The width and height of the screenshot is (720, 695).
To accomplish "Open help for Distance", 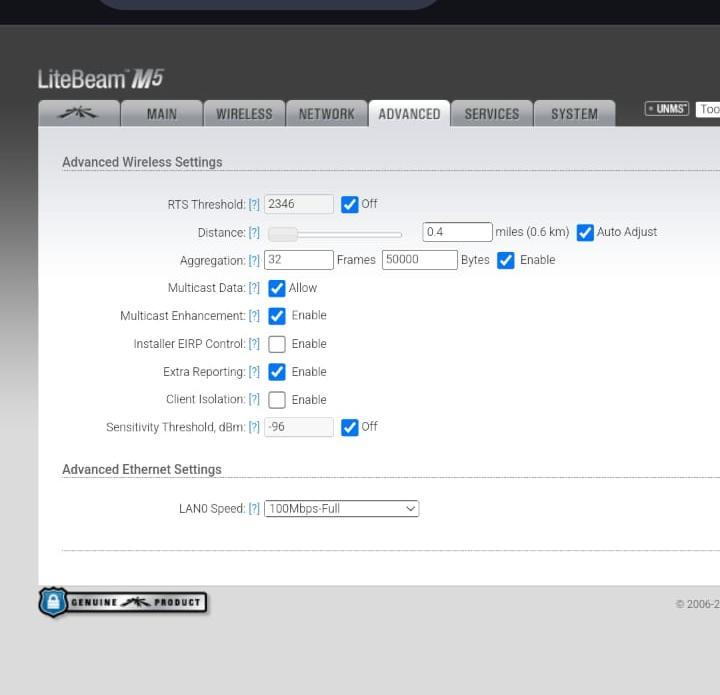I will click(x=254, y=233).
